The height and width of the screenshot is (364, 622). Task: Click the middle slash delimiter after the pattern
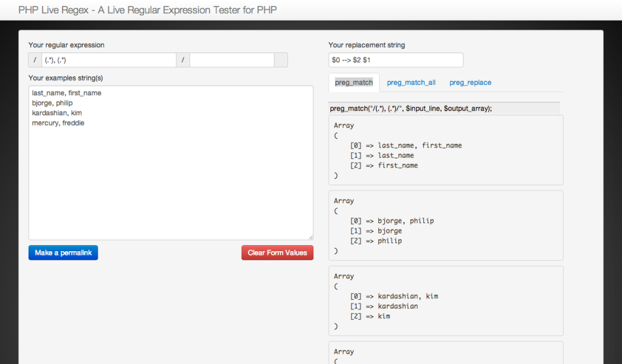tap(183, 60)
